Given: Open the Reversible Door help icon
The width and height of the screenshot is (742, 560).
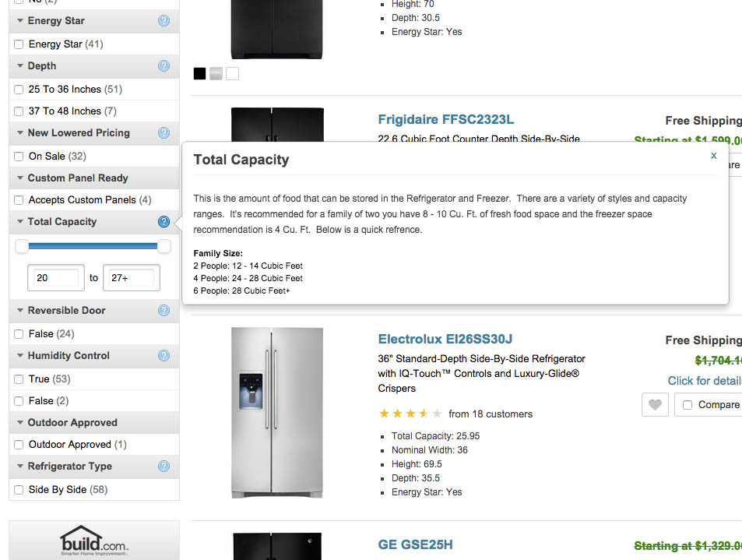Looking at the screenshot, I should click(x=164, y=310).
